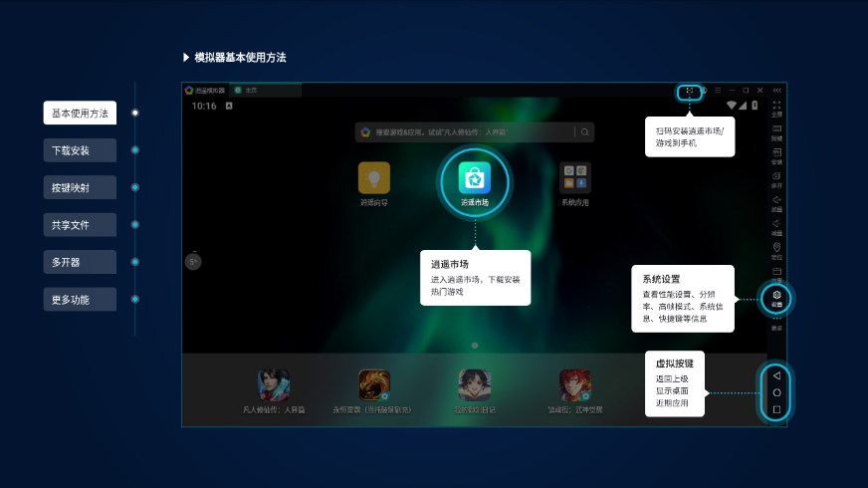868x488 pixels.
Task: Open the 按键映射 tutorial page
Action: (x=80, y=187)
